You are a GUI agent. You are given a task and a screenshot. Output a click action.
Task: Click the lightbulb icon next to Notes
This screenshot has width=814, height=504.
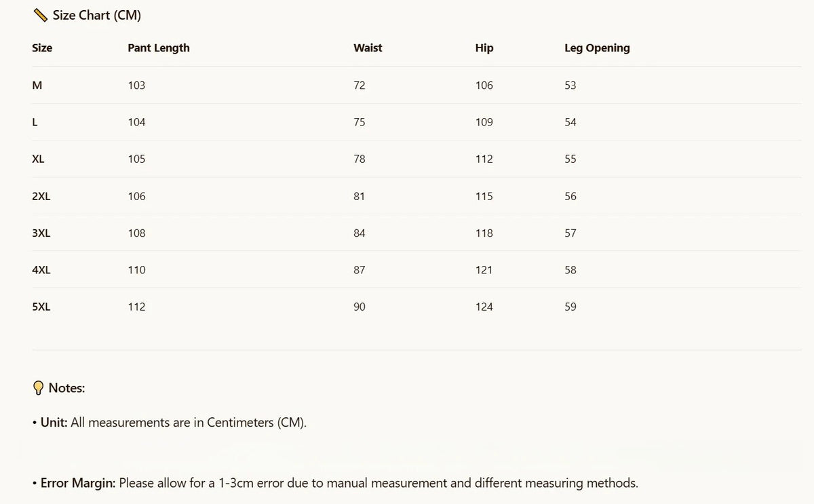(x=39, y=388)
